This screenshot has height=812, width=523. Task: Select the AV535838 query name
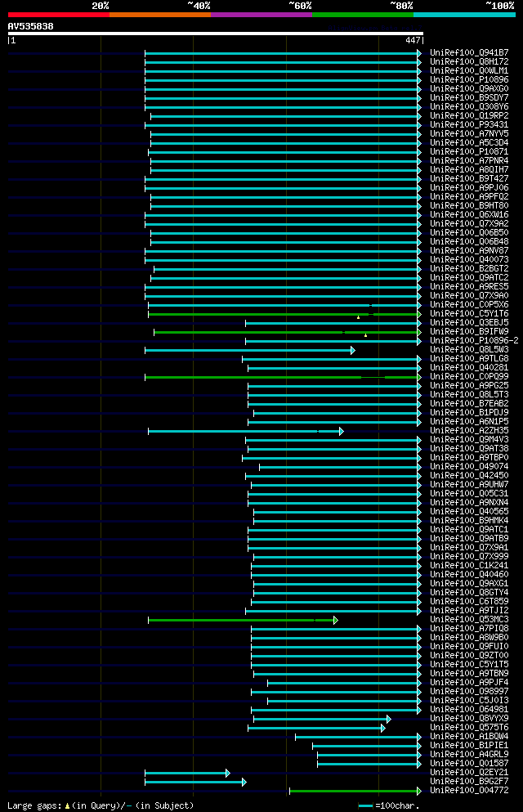(x=30, y=26)
